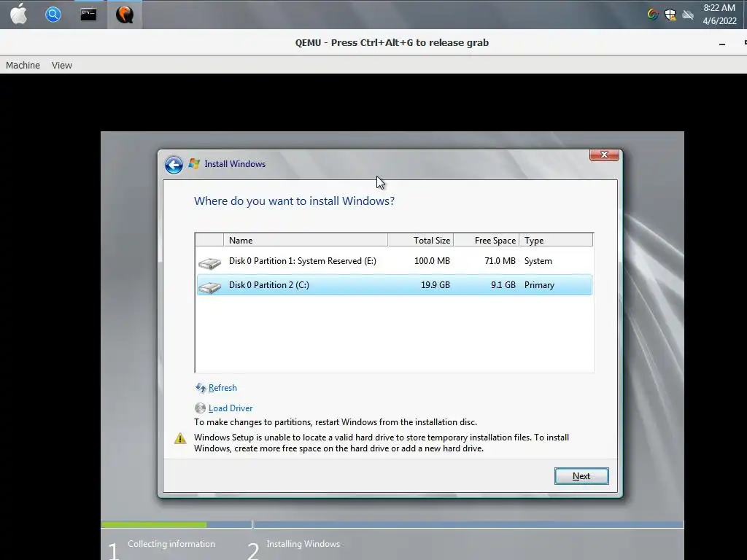Screen dimensions: 747x560
Task: Open the Machine menu in QEMU
Action: point(23,65)
